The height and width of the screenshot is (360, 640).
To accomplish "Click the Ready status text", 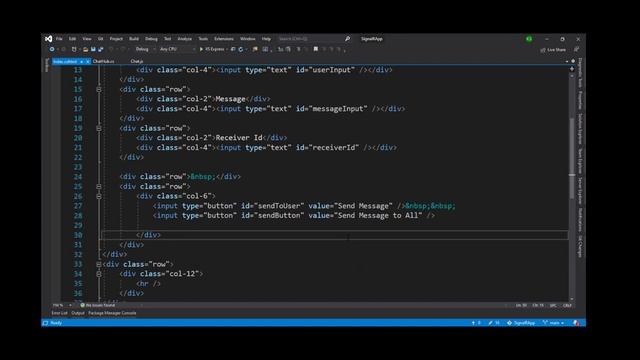I will (56, 323).
